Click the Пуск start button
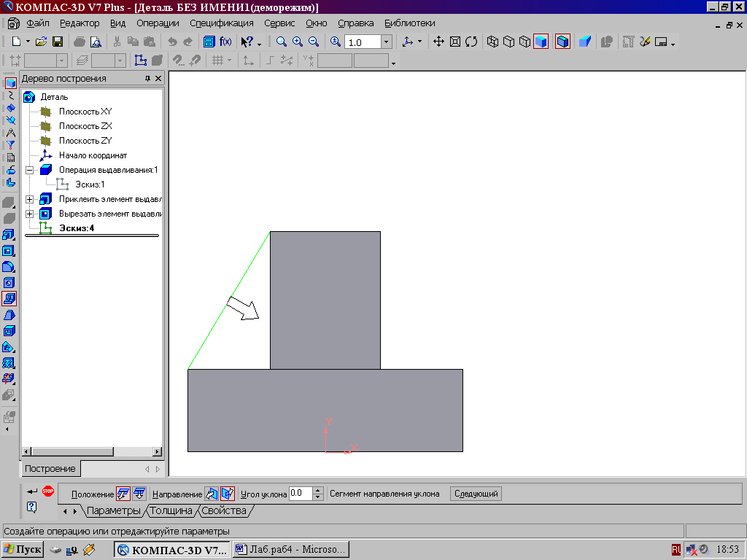This screenshot has height=560, width=747. coord(23,549)
